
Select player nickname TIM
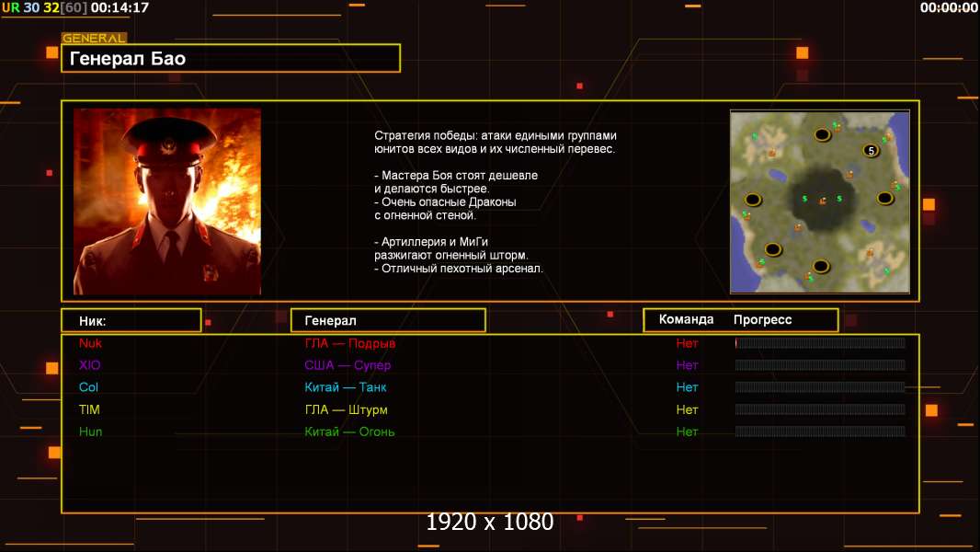coord(89,409)
